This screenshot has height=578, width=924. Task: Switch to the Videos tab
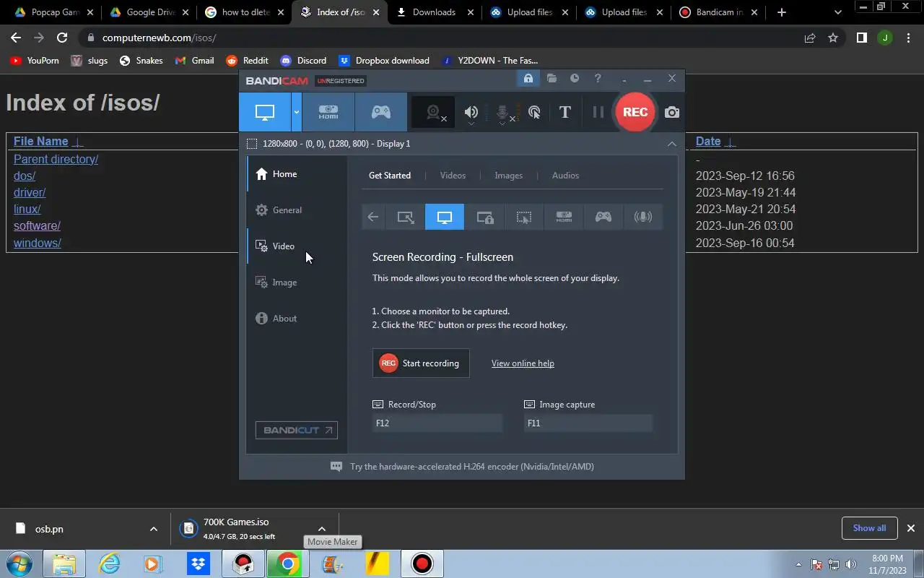point(453,176)
